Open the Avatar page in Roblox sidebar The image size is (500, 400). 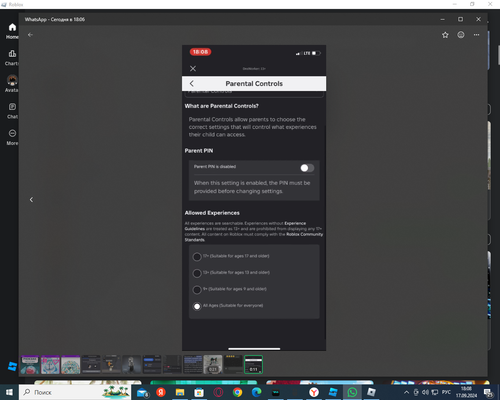(12, 84)
